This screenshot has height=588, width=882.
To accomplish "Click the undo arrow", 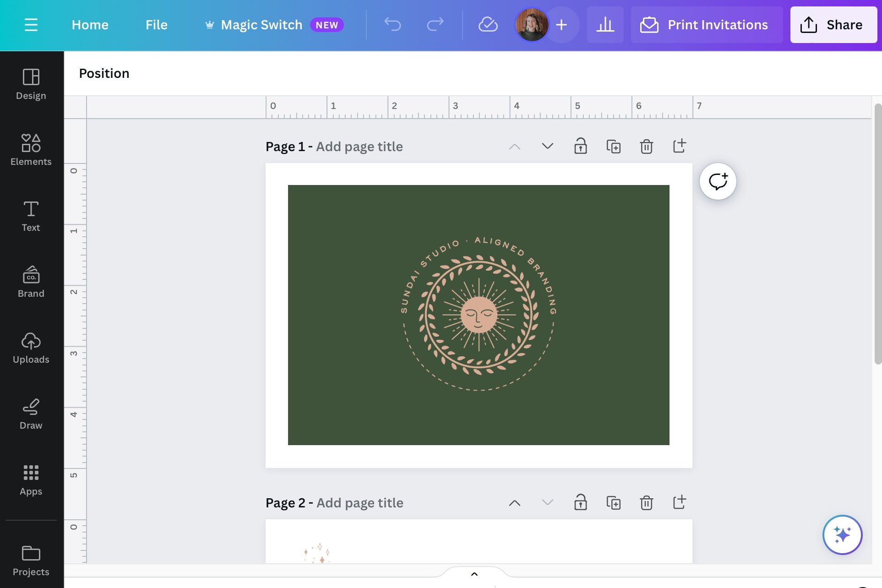I will (392, 24).
